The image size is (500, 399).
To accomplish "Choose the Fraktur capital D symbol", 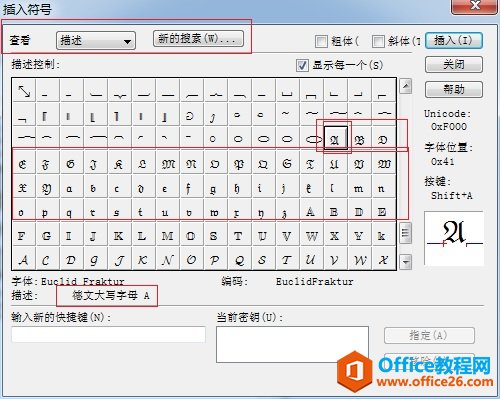I will click(x=383, y=138).
